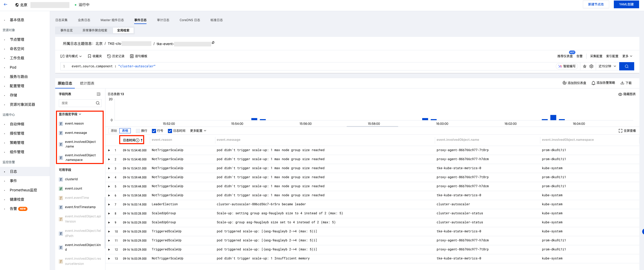Uncheck the line number checkbox

154,131
